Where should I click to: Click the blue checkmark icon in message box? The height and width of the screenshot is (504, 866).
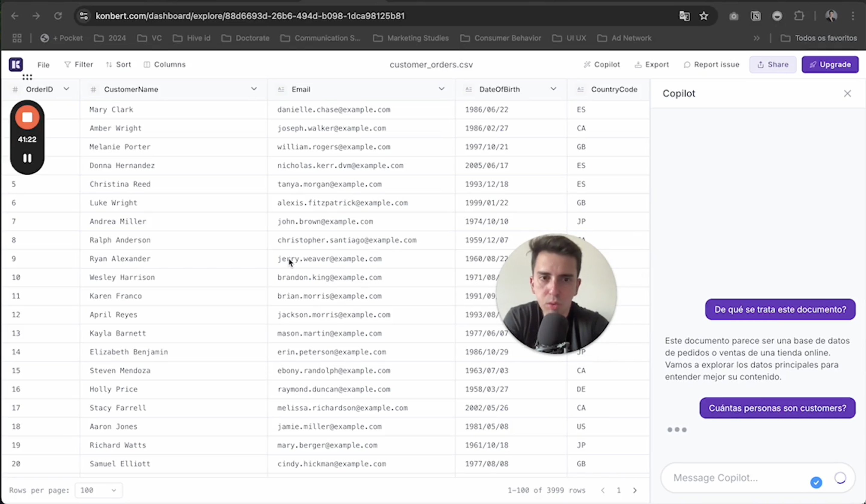click(816, 482)
